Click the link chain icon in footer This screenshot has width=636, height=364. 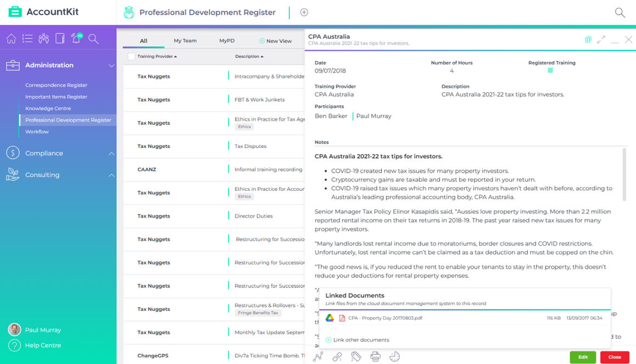pos(337,357)
